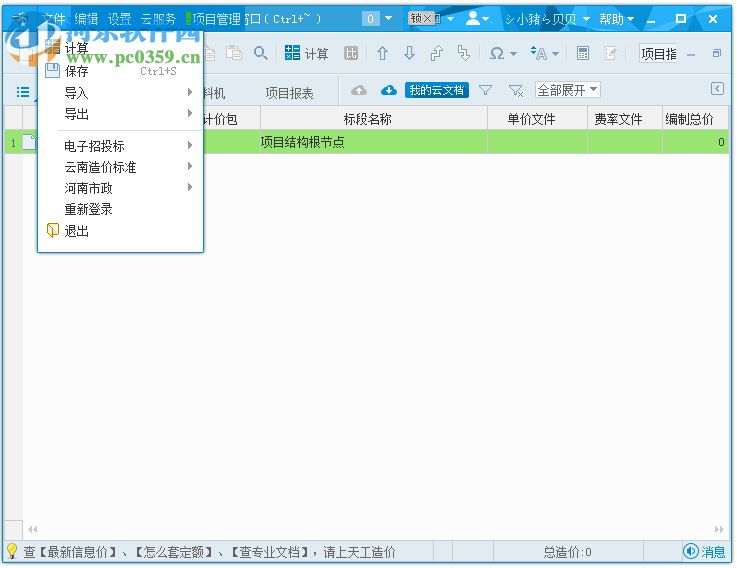Click the 计算 toolbar button
737x568 pixels.
[x=306, y=53]
